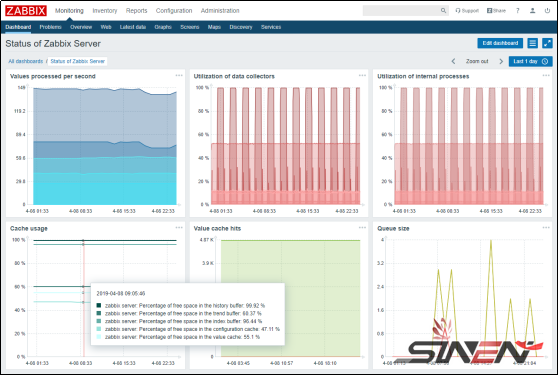Open Cache usage widget options menu
This screenshot has width=559, height=376.
click(x=179, y=227)
